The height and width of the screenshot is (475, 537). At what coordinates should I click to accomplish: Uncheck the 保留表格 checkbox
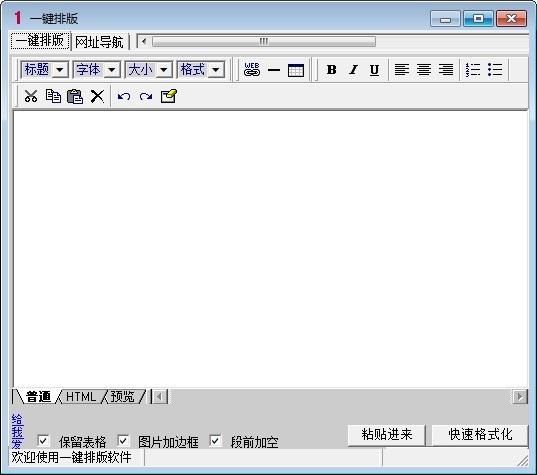pyautogui.click(x=43, y=441)
